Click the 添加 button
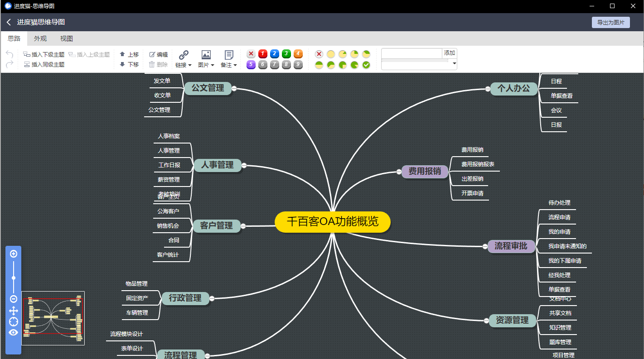The height and width of the screenshot is (359, 644). click(450, 53)
